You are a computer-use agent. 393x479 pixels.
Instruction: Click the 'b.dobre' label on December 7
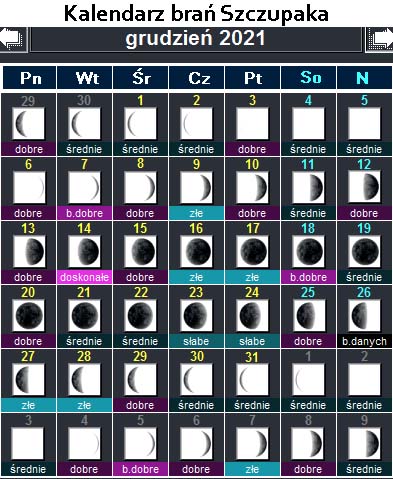coord(84,213)
